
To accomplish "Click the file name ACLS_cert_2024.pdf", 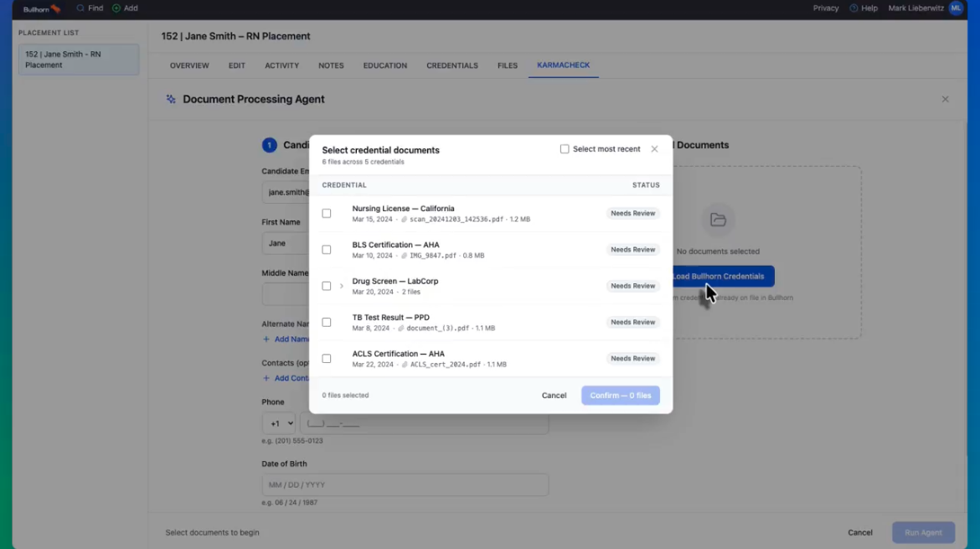I will (445, 365).
